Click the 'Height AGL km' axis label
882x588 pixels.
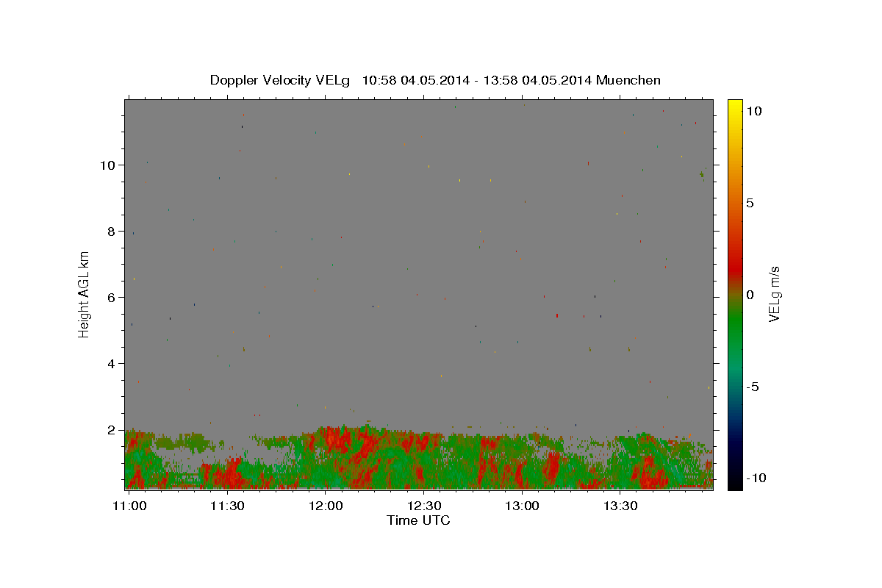[85, 294]
